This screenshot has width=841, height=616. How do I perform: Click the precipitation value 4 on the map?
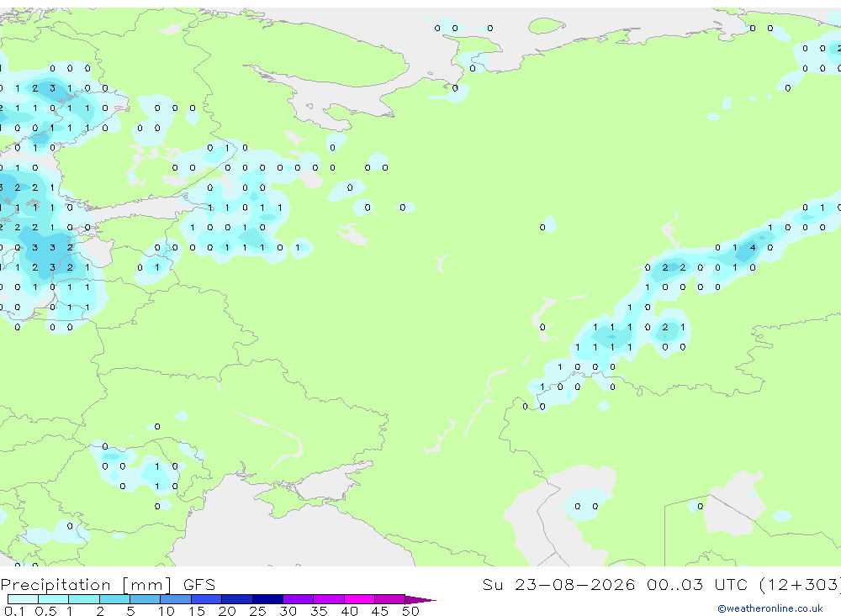click(753, 247)
